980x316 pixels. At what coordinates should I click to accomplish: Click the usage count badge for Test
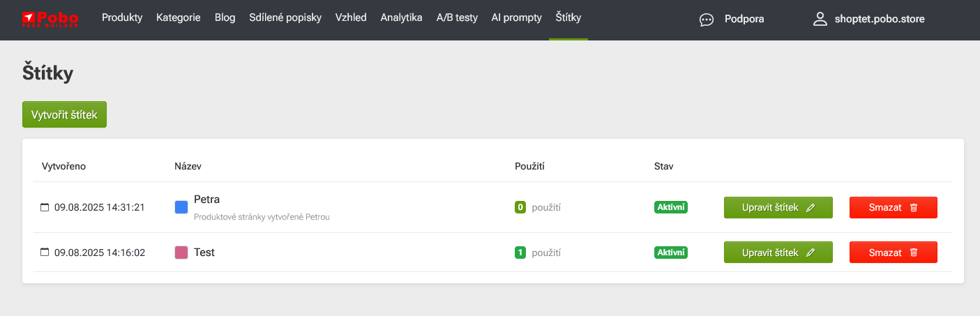tap(520, 253)
